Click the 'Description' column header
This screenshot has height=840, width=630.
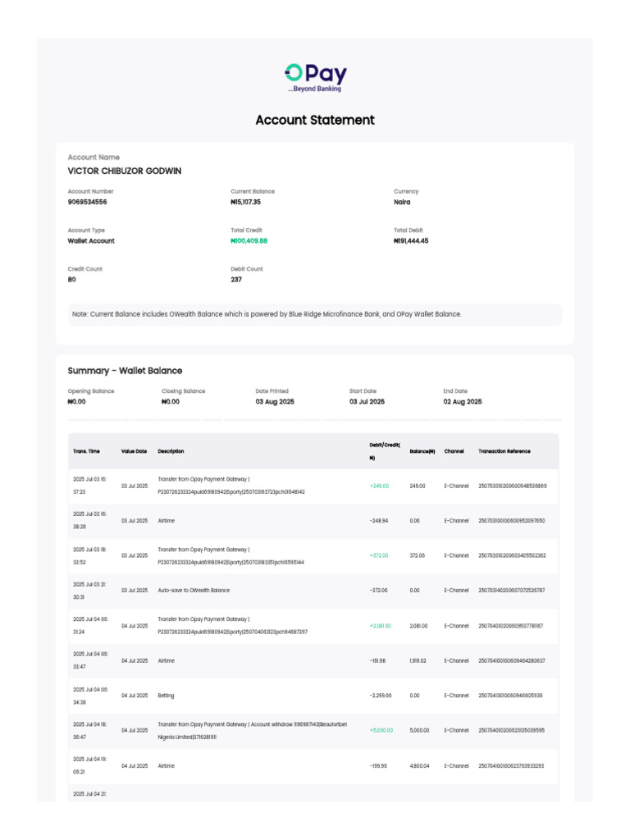coord(171,452)
